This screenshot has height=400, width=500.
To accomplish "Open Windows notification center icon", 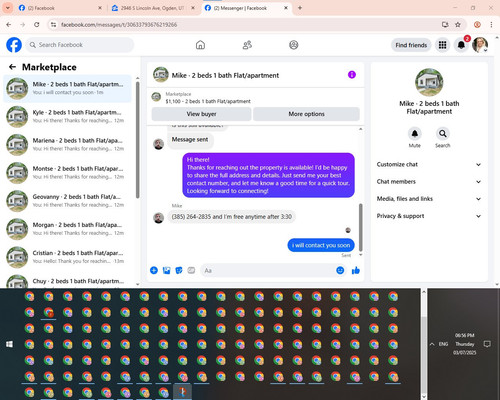I will click(x=487, y=344).
